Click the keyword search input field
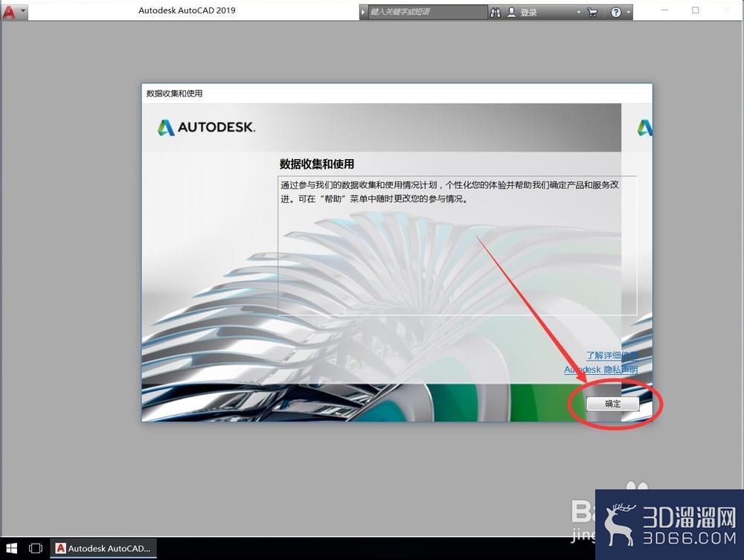Viewport: 744px width, 560px height. 428,12
